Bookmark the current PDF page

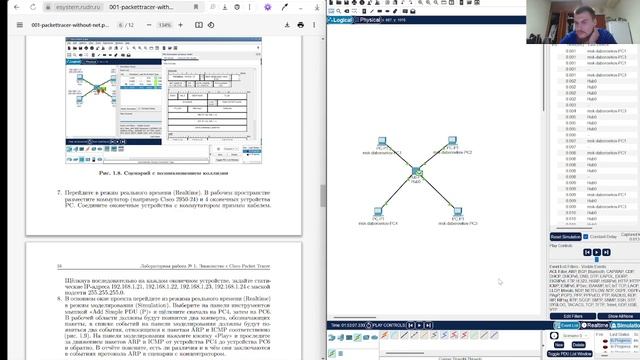(196, 7)
